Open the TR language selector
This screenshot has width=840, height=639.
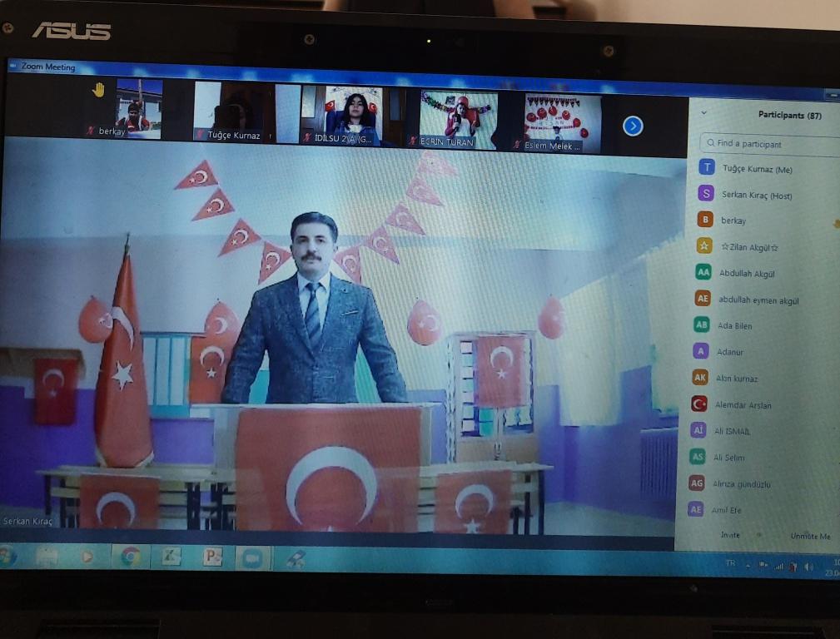tap(730, 564)
